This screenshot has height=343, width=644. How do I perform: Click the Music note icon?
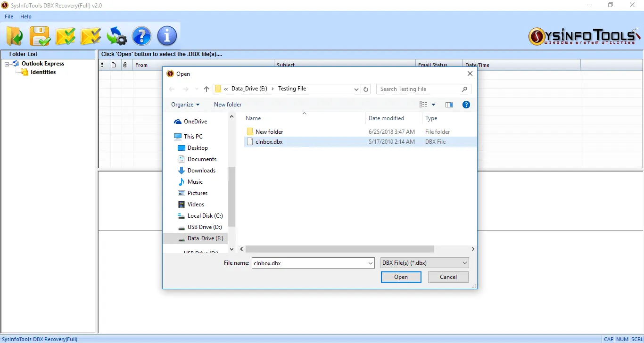pos(182,182)
